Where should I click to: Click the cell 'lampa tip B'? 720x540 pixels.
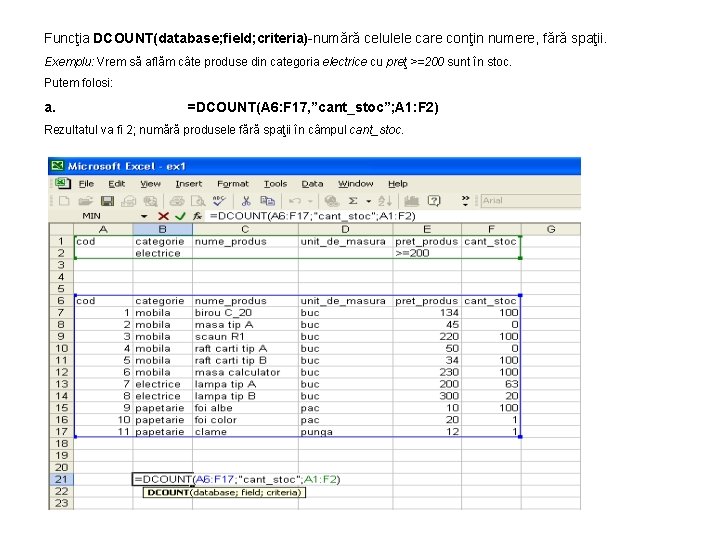[x=245, y=396]
